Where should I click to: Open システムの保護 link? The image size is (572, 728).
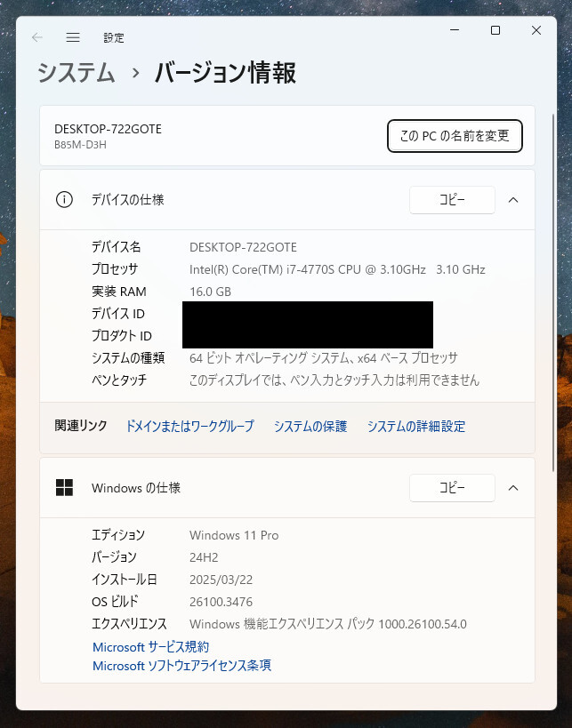[x=310, y=426]
